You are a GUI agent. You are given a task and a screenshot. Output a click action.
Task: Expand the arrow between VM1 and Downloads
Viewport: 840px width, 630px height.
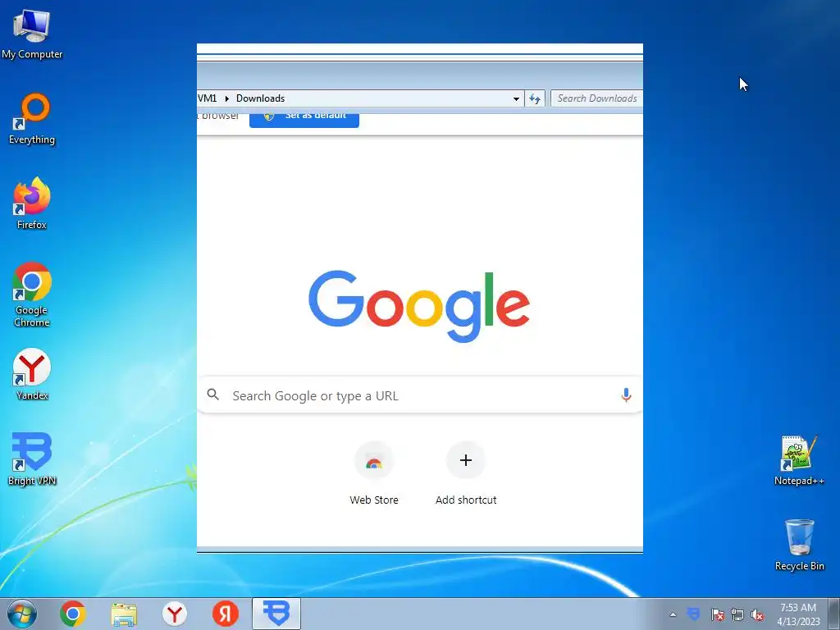click(x=226, y=98)
